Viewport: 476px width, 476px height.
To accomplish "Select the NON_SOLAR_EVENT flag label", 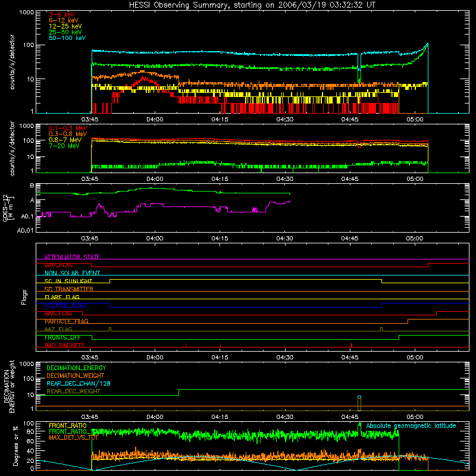I will [72, 273].
